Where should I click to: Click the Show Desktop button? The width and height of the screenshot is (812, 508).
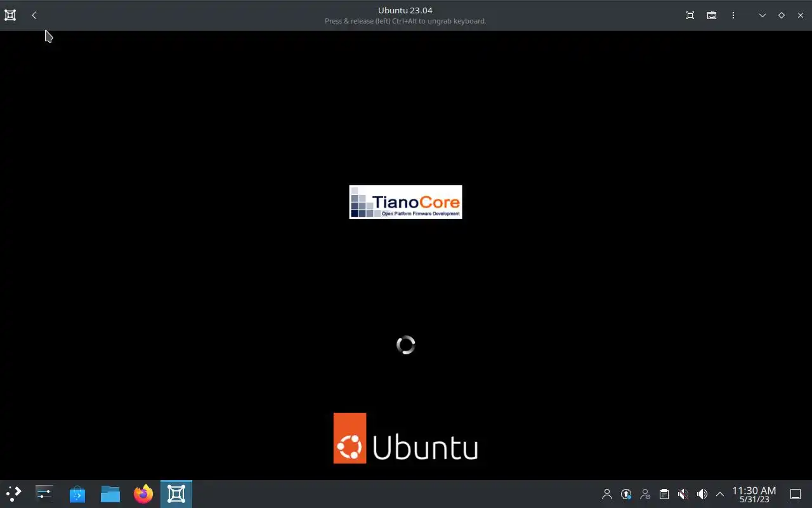796,494
